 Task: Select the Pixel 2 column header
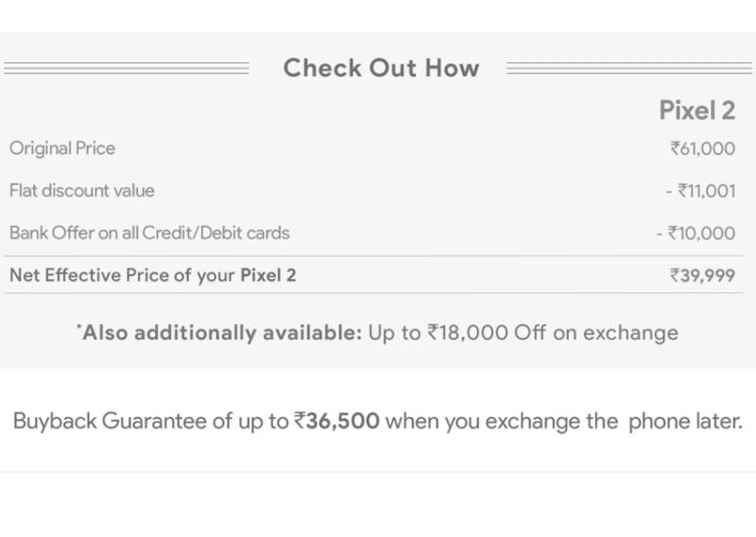(696, 111)
